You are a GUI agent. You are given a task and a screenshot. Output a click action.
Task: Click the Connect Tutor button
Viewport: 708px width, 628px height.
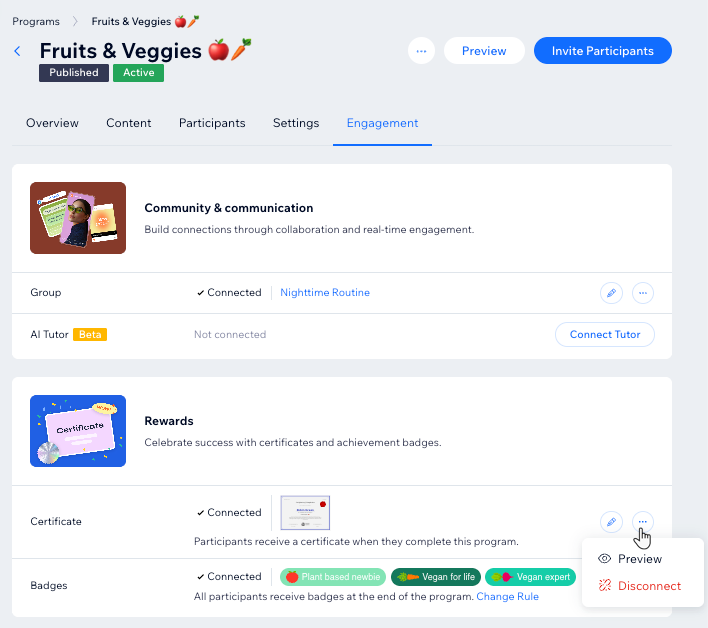(x=605, y=335)
